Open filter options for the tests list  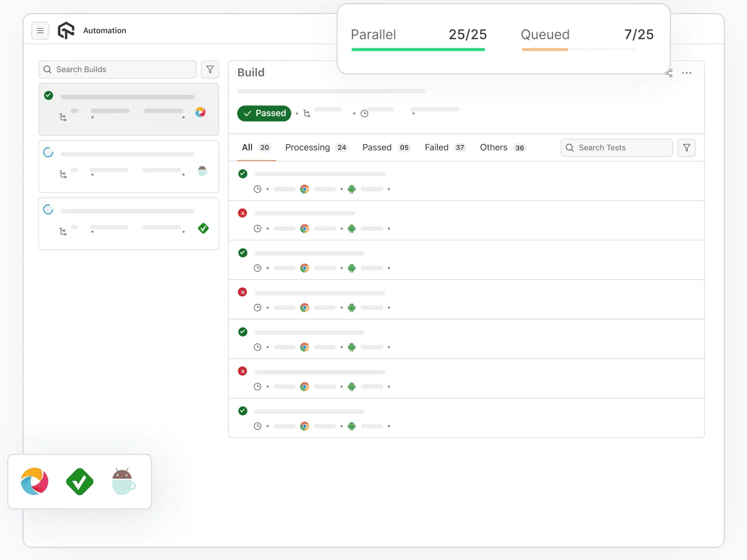pos(687,147)
